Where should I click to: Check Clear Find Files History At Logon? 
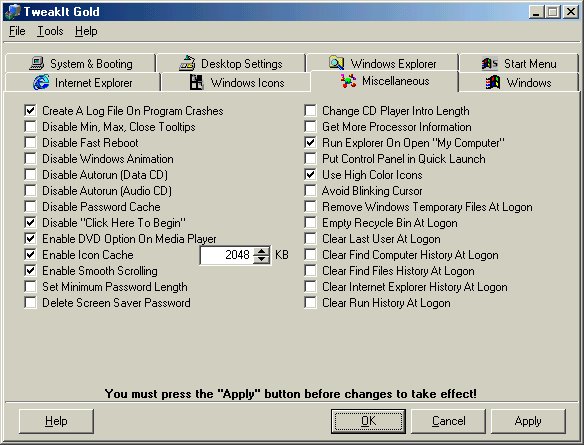click(310, 271)
